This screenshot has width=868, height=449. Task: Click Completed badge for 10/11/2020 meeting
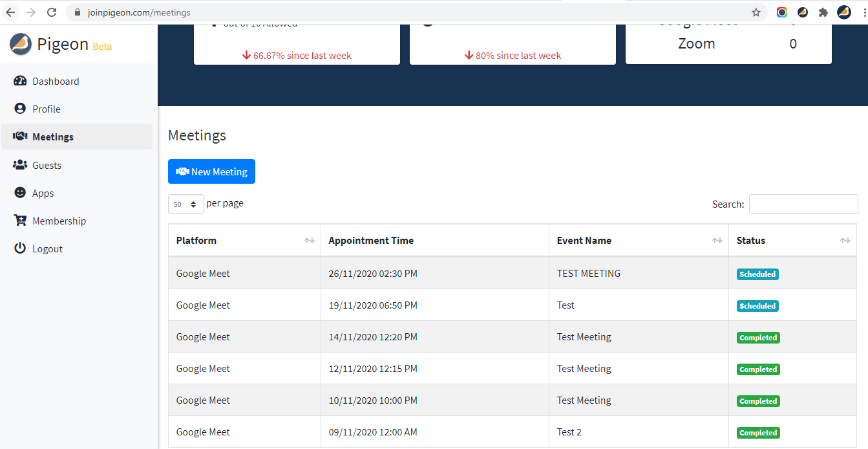(x=758, y=401)
